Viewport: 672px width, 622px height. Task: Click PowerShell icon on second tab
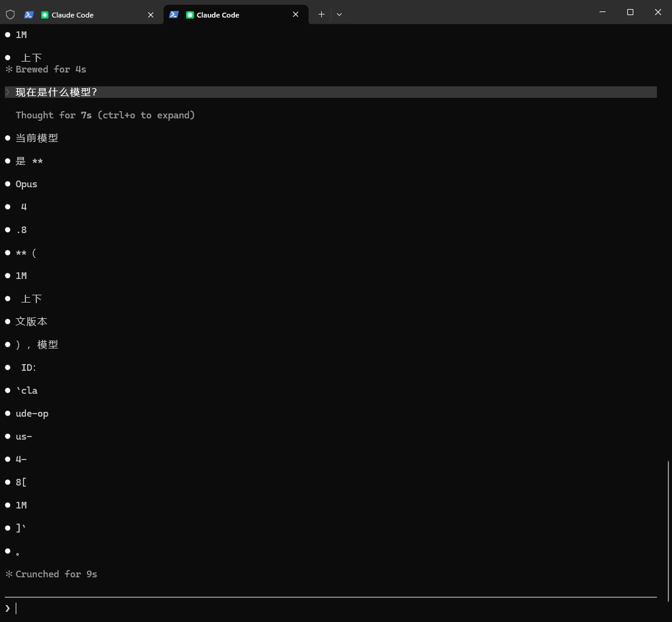pyautogui.click(x=173, y=14)
